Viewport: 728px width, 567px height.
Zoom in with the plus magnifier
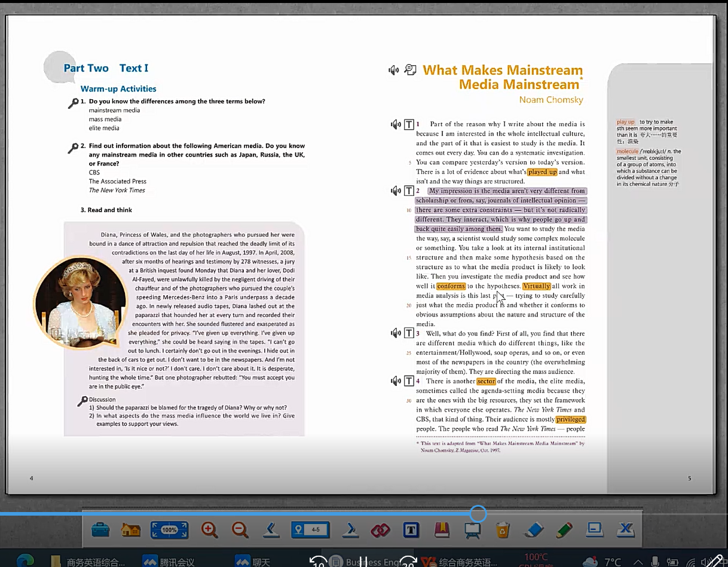209,529
